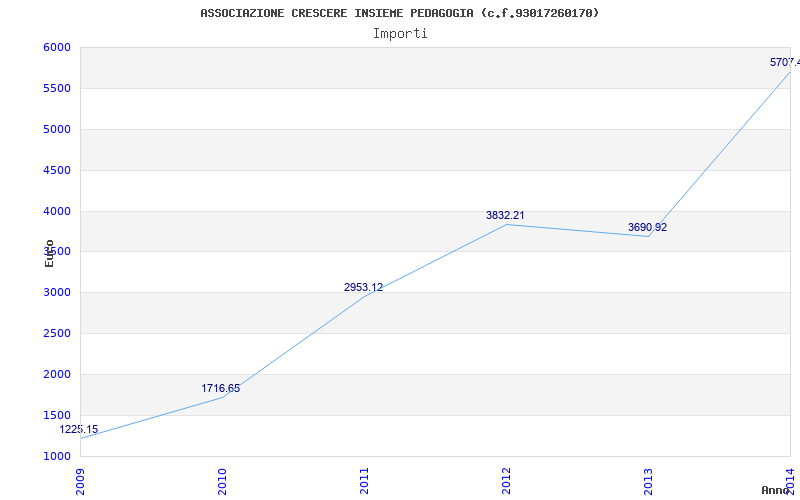Screen dimensions: 800x500
Task: Click the 5500 y-axis tick label
Action: click(x=57, y=88)
